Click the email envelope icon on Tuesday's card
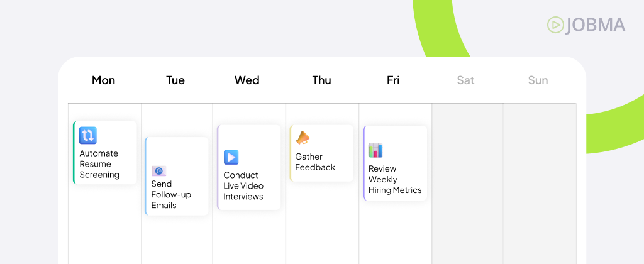Screen dimensions: 644x264 pos(159,171)
